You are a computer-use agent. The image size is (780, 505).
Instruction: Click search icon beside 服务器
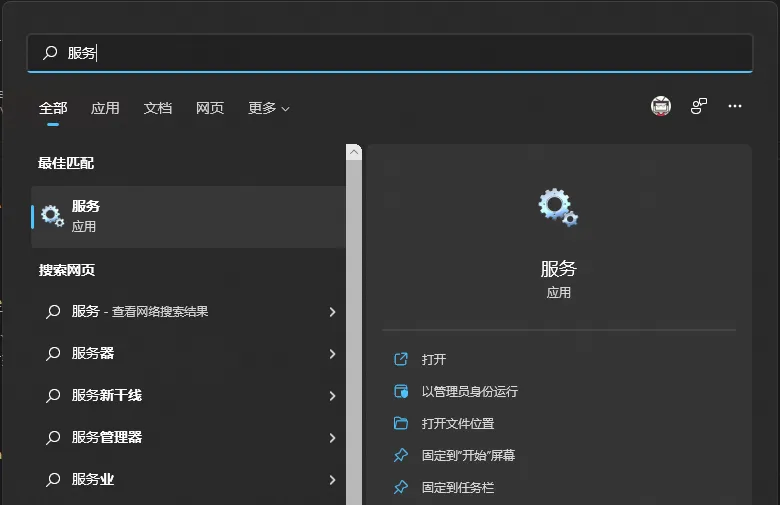tap(53, 354)
